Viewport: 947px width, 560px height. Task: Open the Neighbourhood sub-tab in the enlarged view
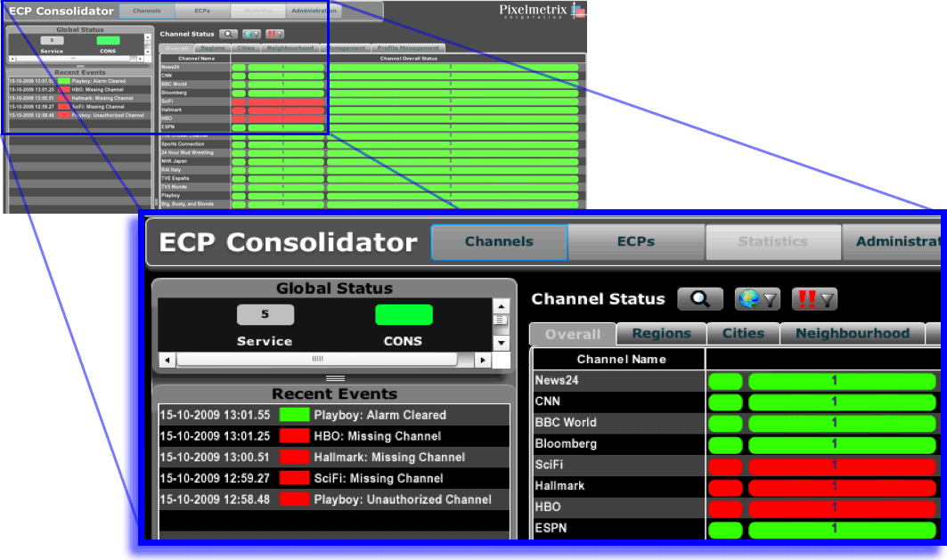[x=853, y=334]
